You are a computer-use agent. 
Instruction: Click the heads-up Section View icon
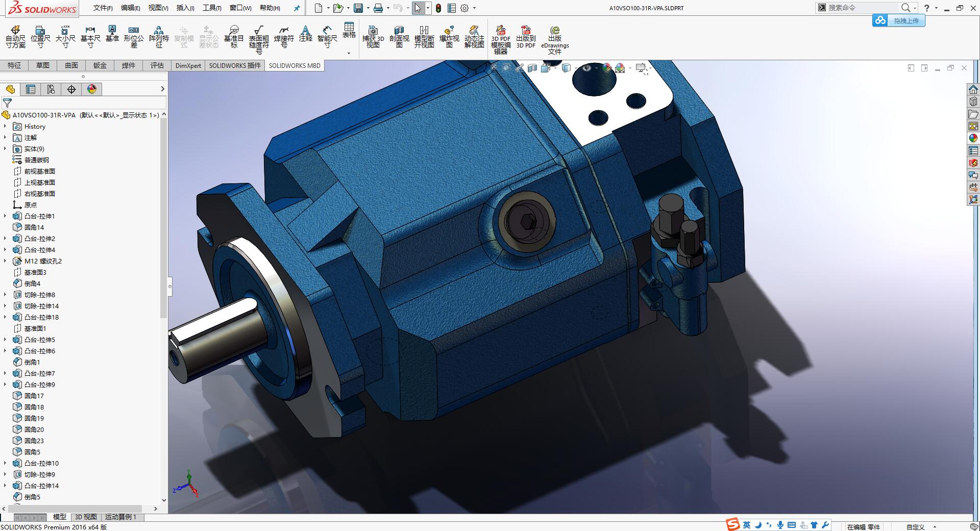532,67
